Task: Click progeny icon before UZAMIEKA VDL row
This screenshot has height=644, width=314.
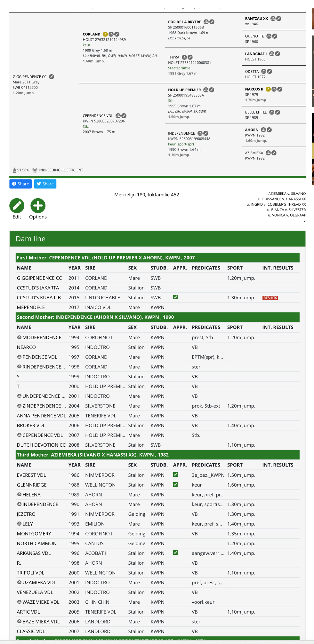Action: (x=19, y=582)
